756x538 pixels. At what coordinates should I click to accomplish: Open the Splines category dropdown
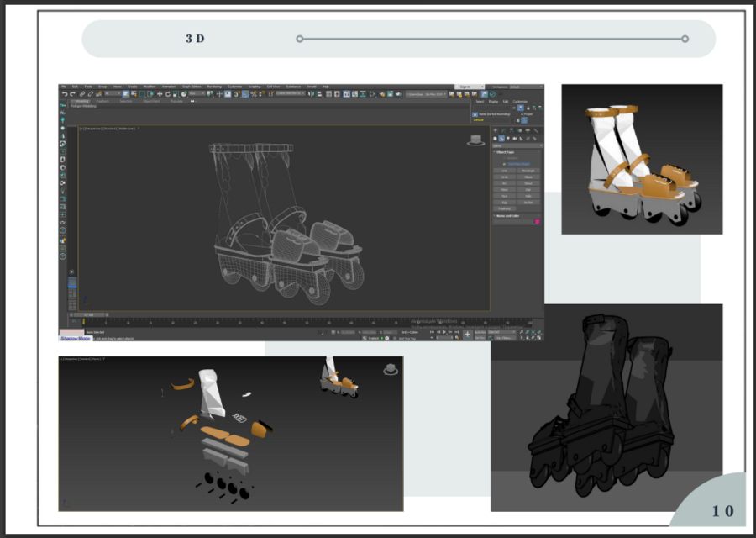[x=517, y=145]
